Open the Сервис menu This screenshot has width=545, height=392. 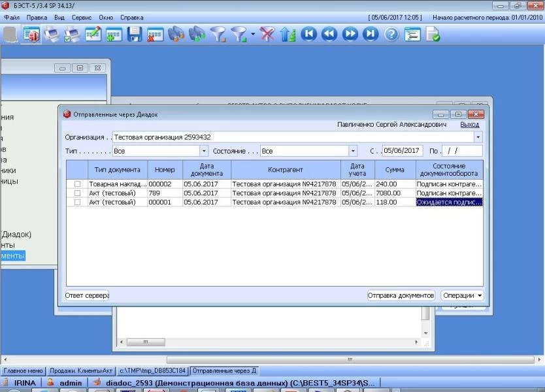[x=82, y=18]
